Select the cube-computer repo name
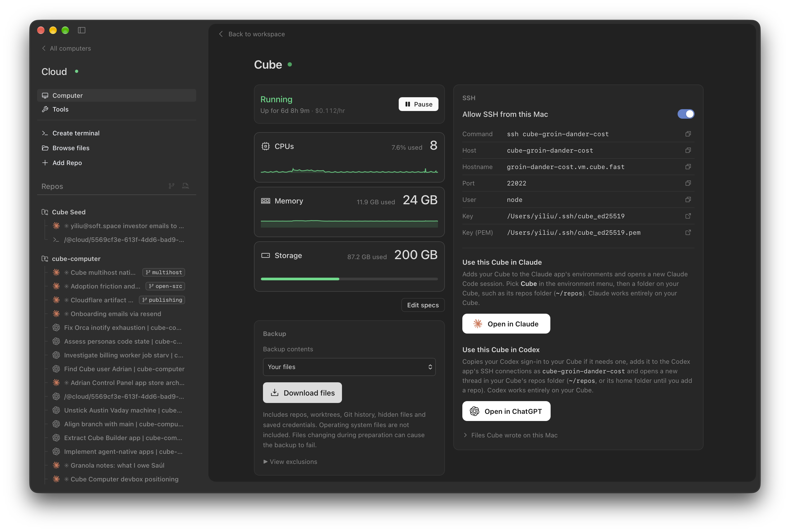 coord(76,259)
